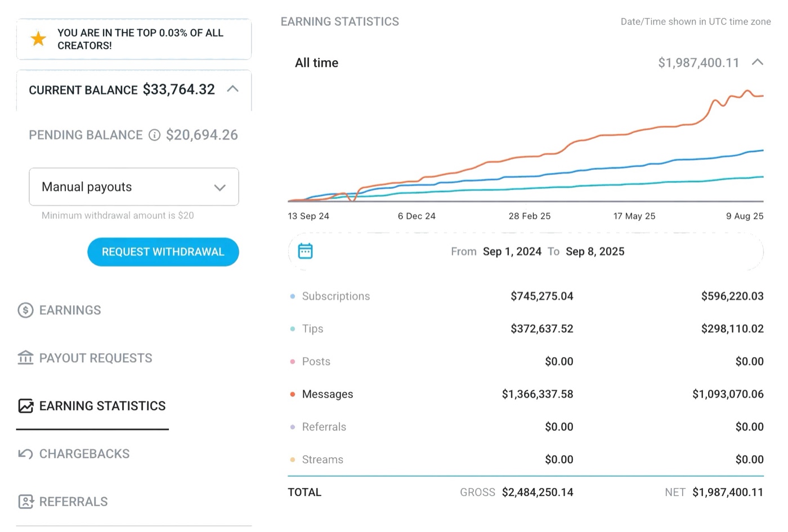This screenshot has height=532, width=788.
Task: Click the Sep 8, 2025 end date
Action: click(x=595, y=251)
